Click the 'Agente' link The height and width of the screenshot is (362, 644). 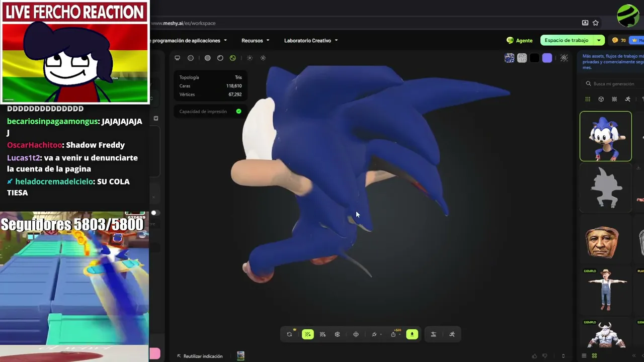coord(519,40)
